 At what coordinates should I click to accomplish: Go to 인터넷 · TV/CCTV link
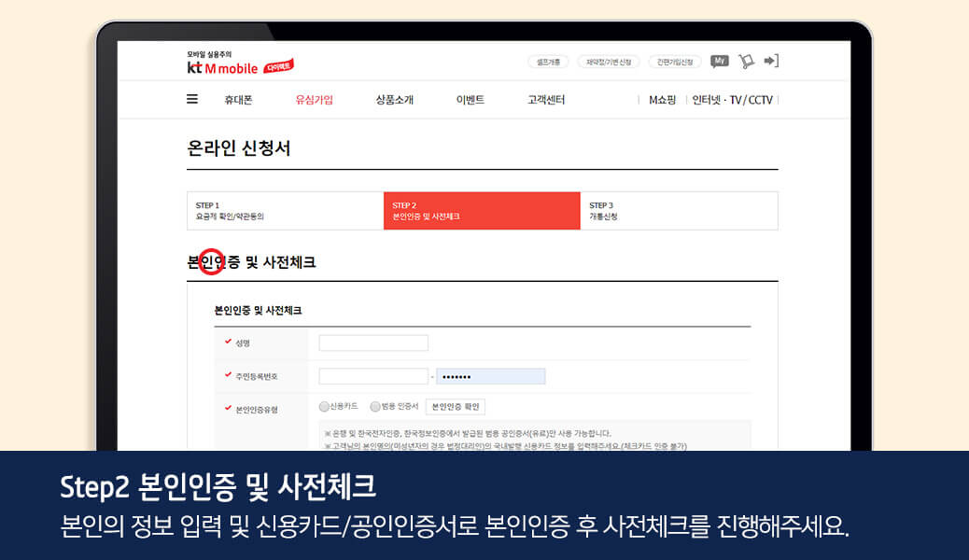pos(732,100)
